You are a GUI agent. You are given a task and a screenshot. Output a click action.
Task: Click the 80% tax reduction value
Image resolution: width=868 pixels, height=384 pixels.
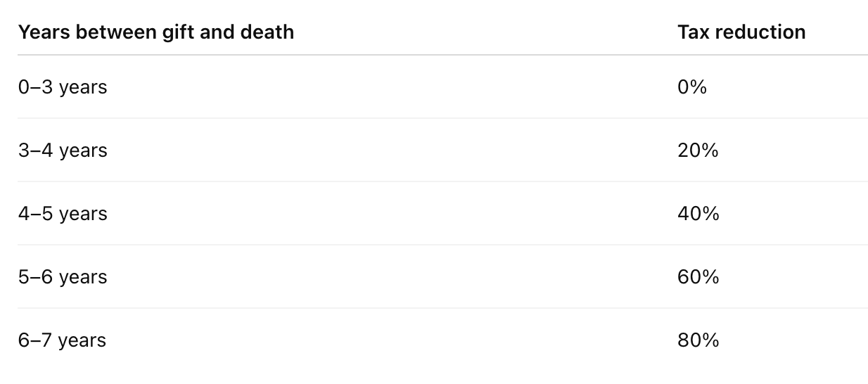point(698,340)
